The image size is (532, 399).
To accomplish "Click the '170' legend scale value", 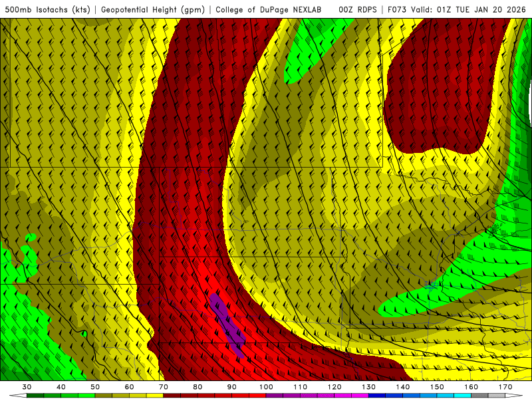I will pyautogui.click(x=505, y=386).
